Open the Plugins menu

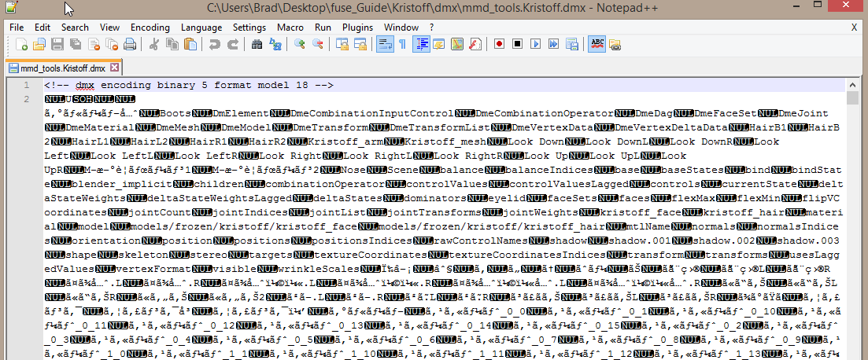pyautogui.click(x=357, y=27)
